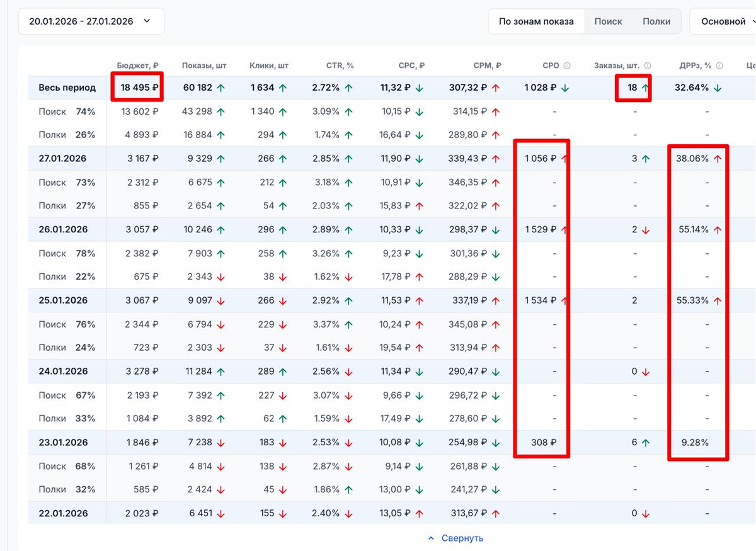Click the info icon beside ДРРз, % header
Image resolution: width=756 pixels, height=551 pixels.
[719, 65]
